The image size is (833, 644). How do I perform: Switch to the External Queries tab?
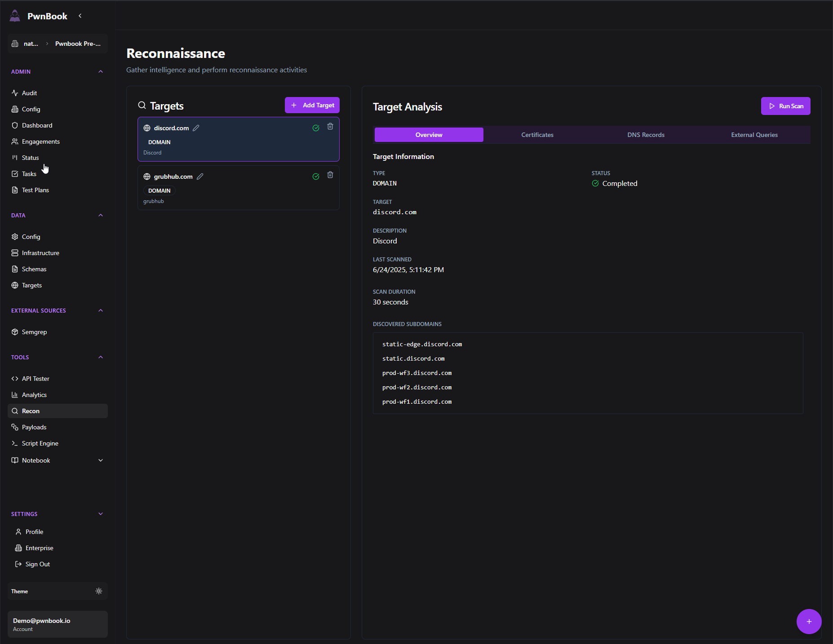pyautogui.click(x=754, y=135)
